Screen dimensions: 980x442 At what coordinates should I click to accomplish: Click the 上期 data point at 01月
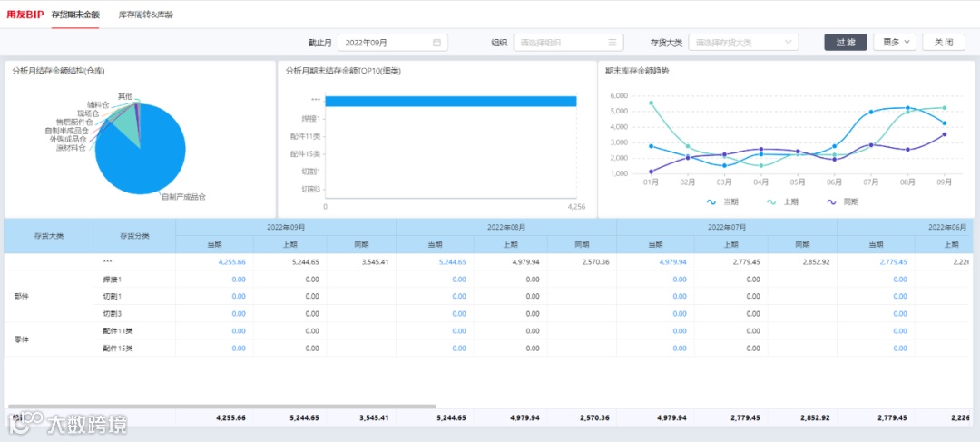(x=651, y=103)
